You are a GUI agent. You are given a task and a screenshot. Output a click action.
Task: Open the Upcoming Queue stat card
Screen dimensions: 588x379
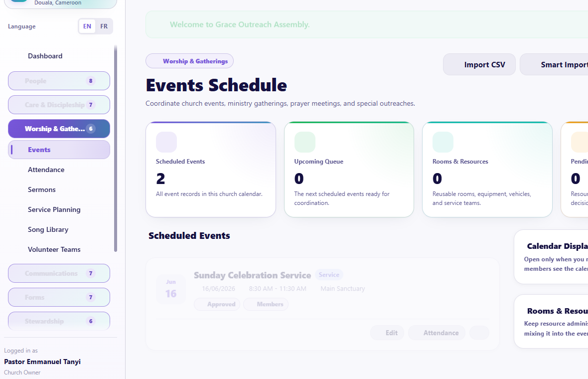coord(349,169)
